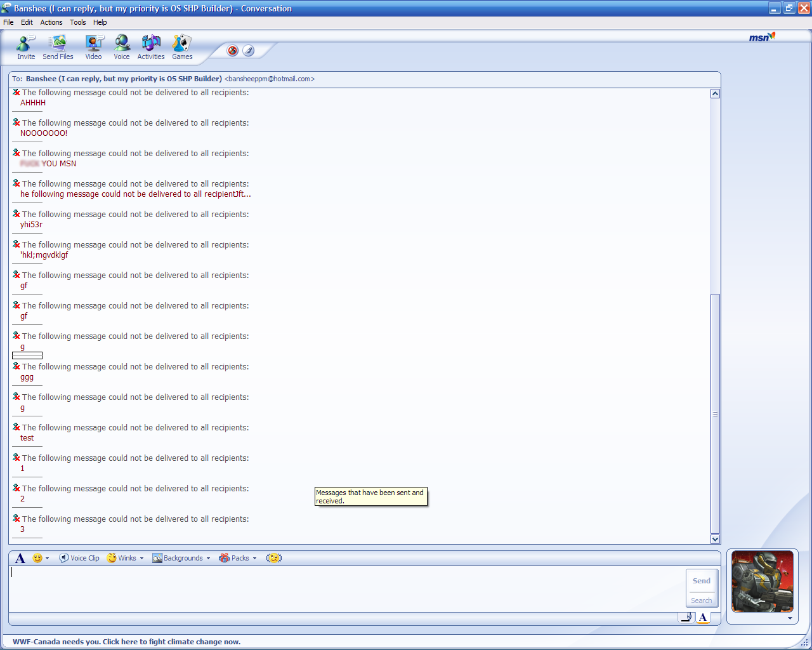This screenshot has width=812, height=650.
Task: Click the undelivered message reading 3
Action: (x=22, y=529)
